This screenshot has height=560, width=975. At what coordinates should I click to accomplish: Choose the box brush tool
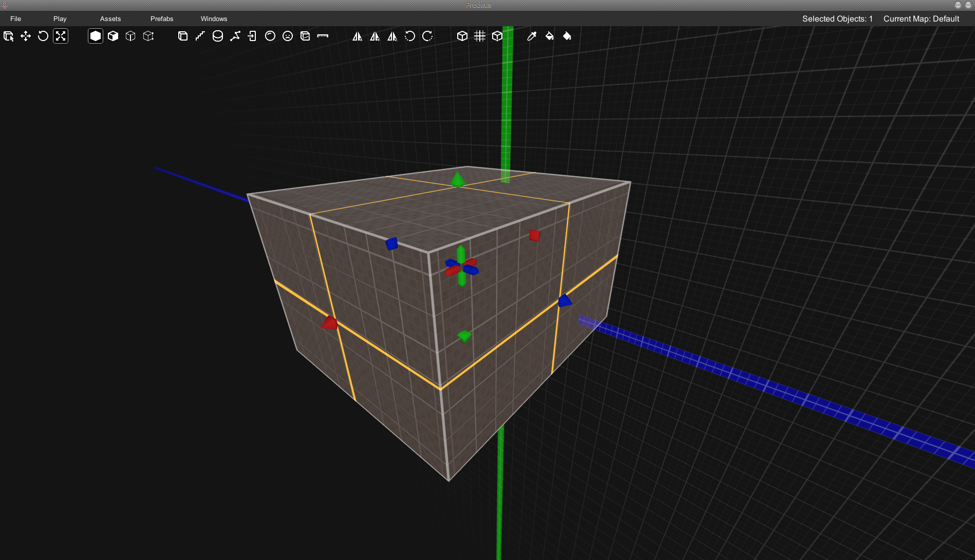pos(183,36)
